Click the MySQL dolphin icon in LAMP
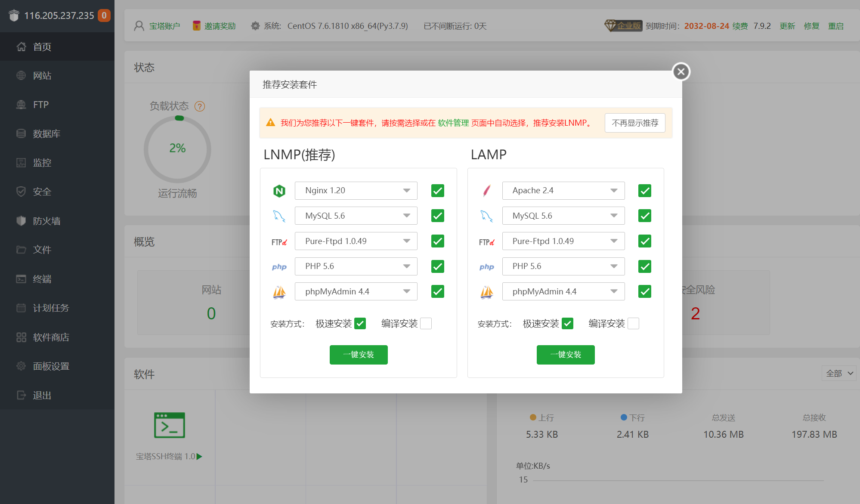This screenshot has height=504, width=860. [486, 216]
